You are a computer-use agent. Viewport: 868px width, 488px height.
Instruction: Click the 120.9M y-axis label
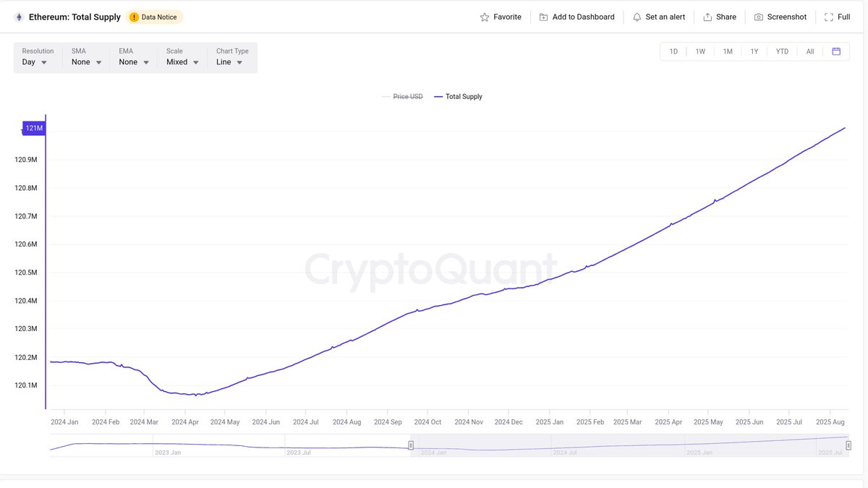[x=26, y=160]
